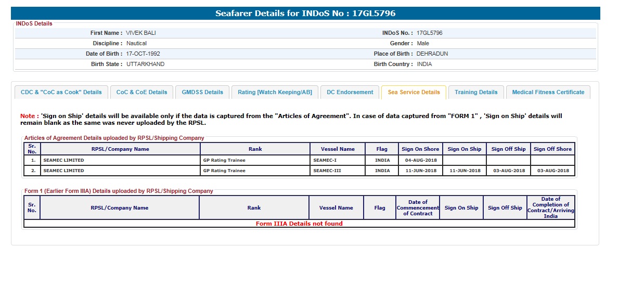Click the 04-AUG-2018 sign on shore date

420,160
